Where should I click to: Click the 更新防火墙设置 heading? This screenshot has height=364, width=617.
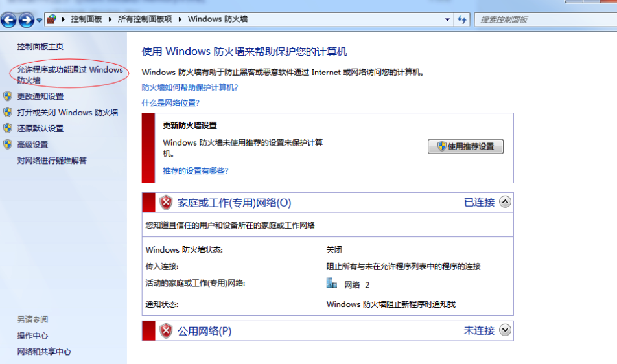pyautogui.click(x=190, y=126)
